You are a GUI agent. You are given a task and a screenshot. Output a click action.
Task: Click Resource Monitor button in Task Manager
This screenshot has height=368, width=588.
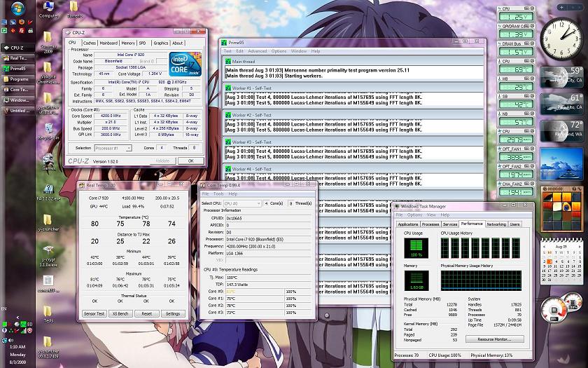(495, 339)
